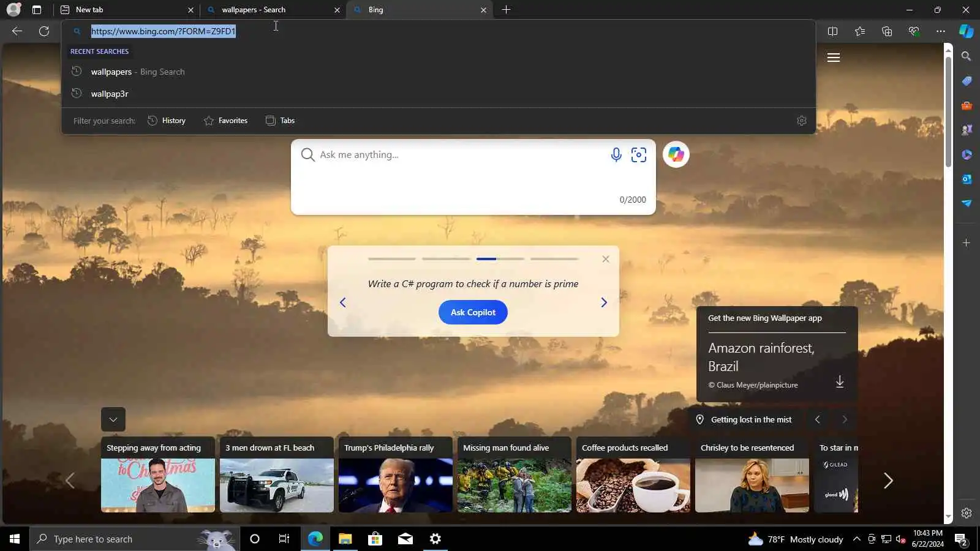The height and width of the screenshot is (551, 980).
Task: Open the taskbar clock showing 10:43 PM
Action: coord(928,539)
